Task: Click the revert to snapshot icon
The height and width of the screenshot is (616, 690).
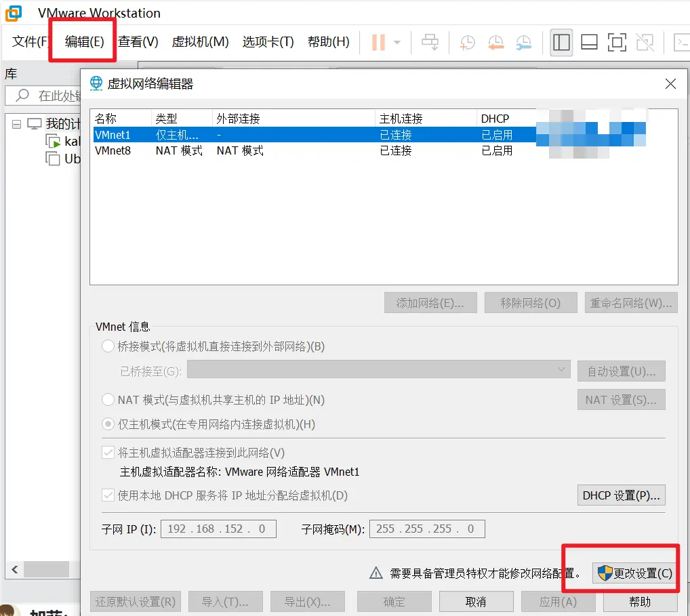Action: pyautogui.click(x=495, y=42)
